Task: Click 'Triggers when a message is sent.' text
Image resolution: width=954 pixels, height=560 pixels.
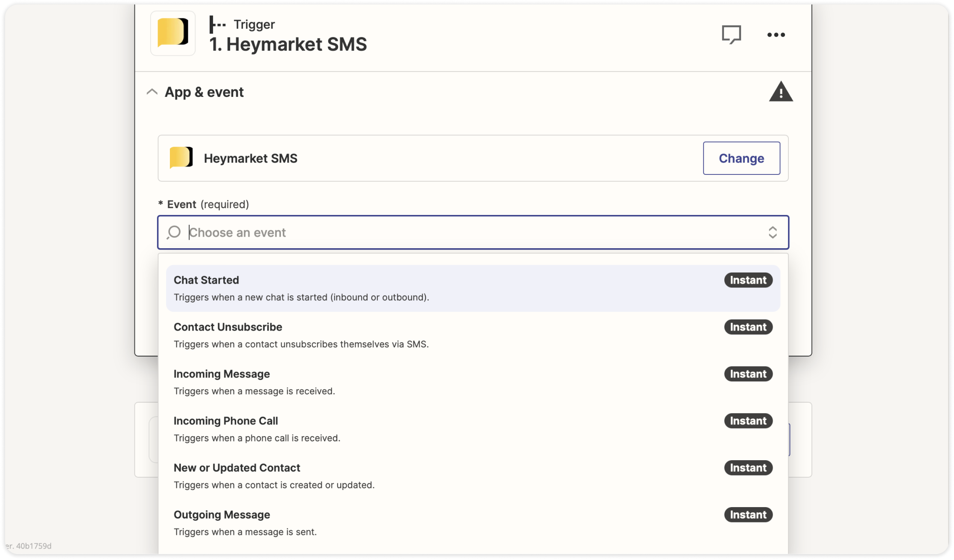Action: [245, 532]
